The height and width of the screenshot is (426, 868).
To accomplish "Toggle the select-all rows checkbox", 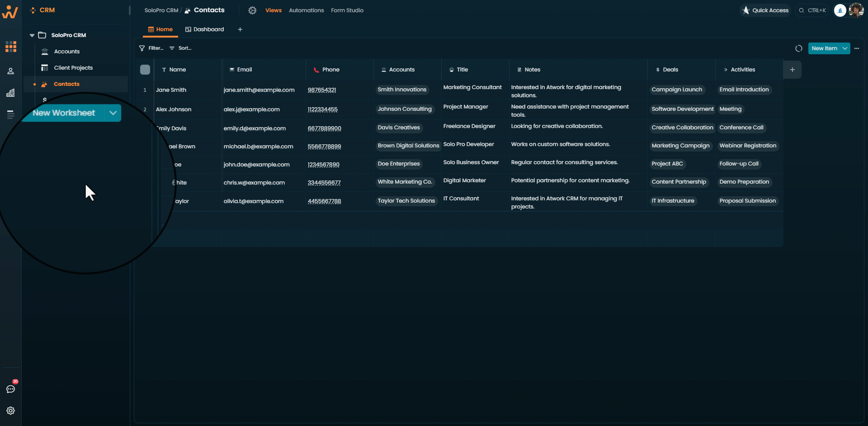I will click(x=145, y=70).
